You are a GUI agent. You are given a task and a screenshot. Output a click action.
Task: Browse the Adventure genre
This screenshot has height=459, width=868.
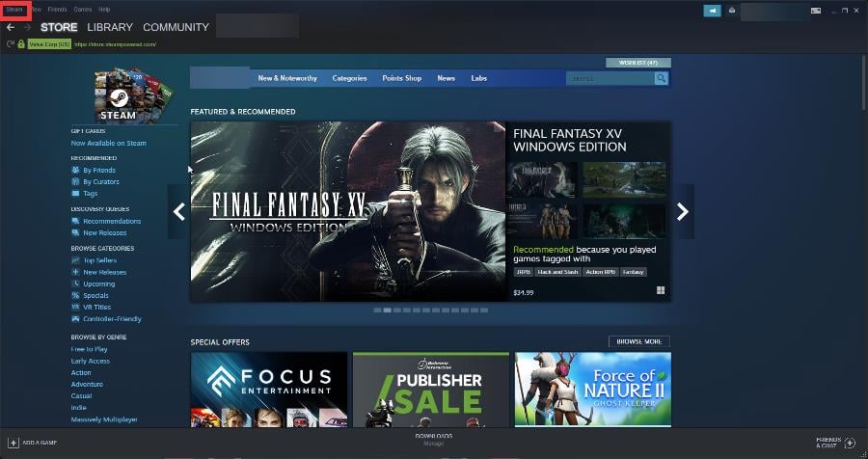87,384
